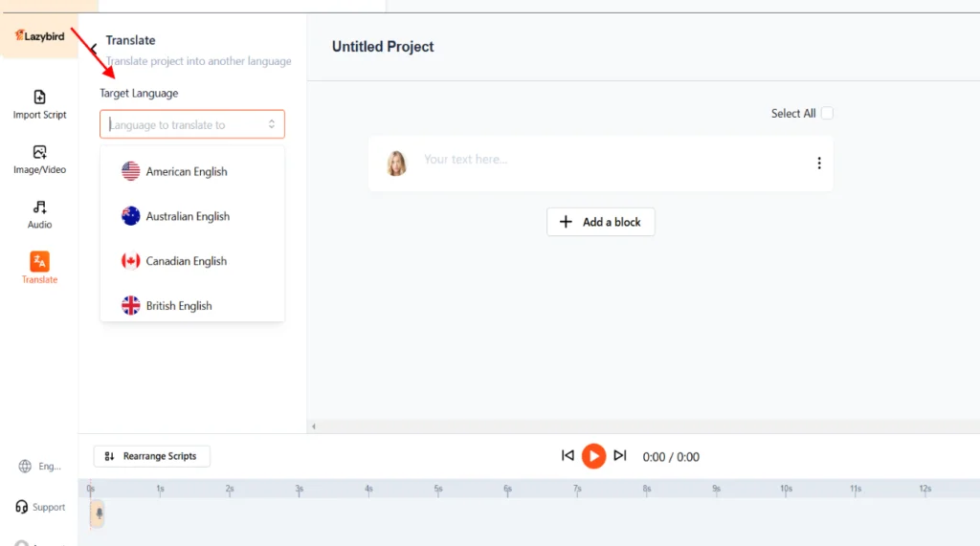Screen dimensions: 980x546
Task: Choose Australian English from the list
Action: [188, 216]
